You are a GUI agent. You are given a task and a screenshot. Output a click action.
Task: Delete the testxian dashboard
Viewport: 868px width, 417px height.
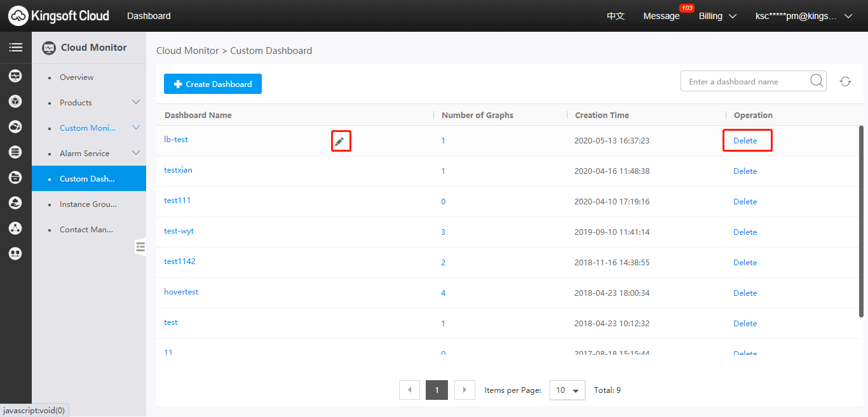[745, 171]
